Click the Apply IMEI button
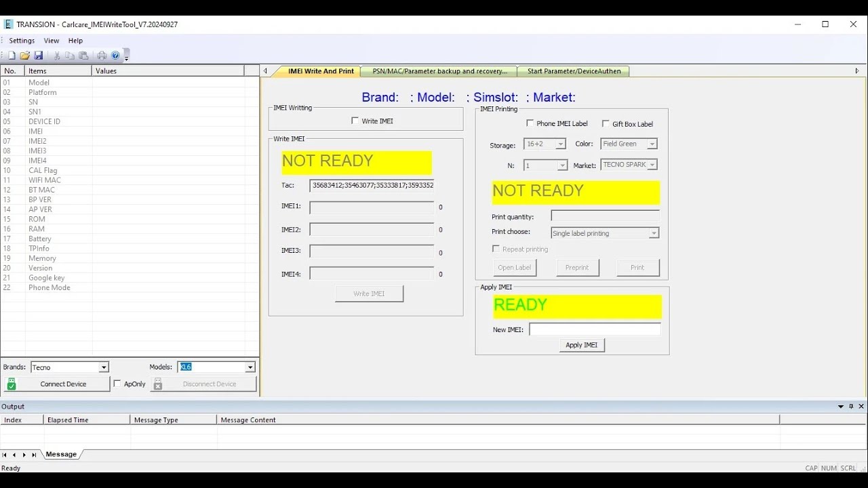868x488 pixels. pyautogui.click(x=581, y=345)
